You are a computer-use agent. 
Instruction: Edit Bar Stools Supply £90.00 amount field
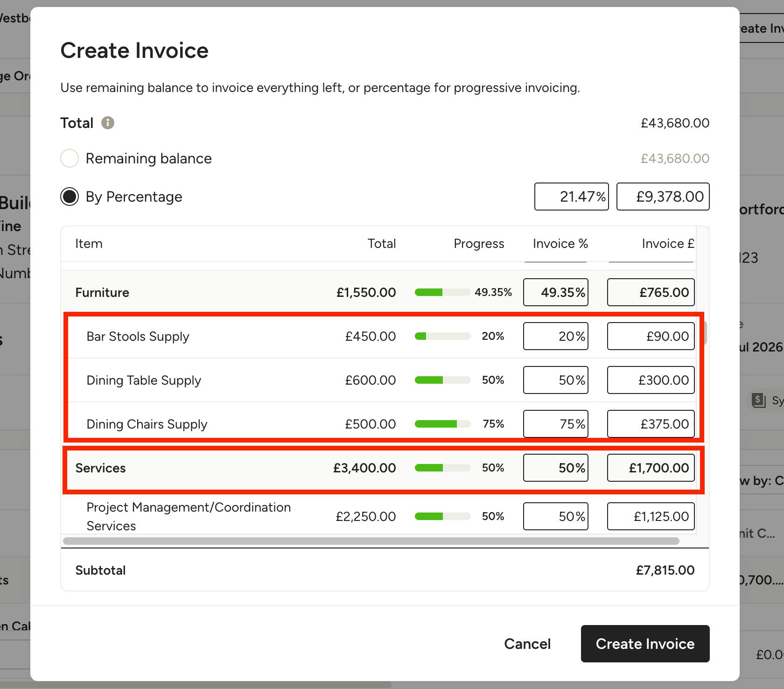[x=651, y=336]
